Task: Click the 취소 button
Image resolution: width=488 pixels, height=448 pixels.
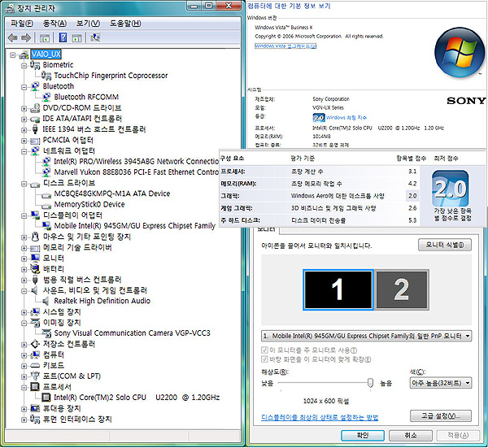Action: [x=411, y=435]
